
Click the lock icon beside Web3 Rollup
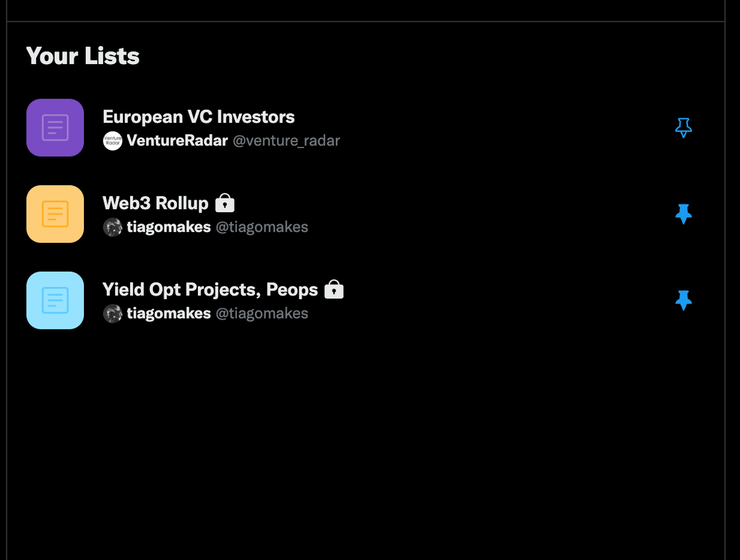point(224,203)
